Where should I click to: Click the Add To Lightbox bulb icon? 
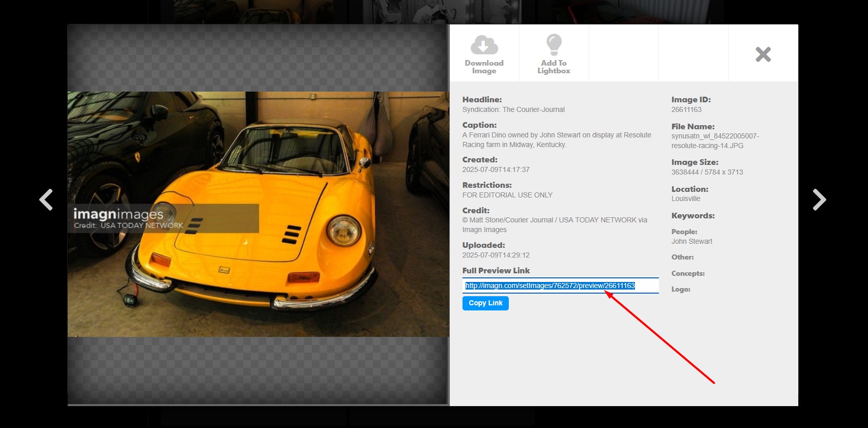click(554, 45)
